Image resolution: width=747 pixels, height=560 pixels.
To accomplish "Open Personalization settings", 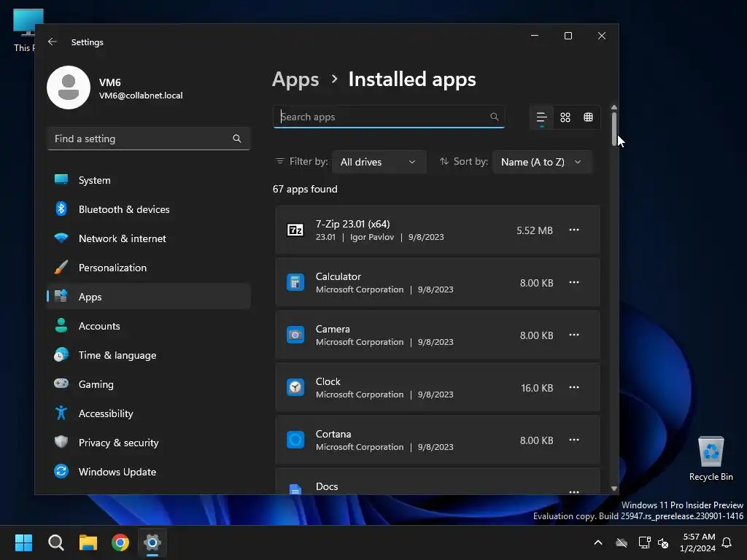I will (x=149, y=268).
